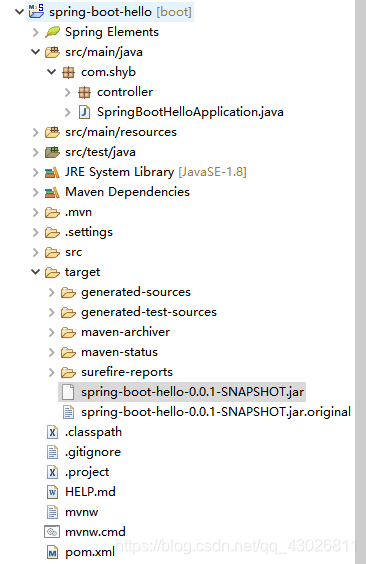
Task: Expand the .mvn folder
Action: tap(36, 213)
